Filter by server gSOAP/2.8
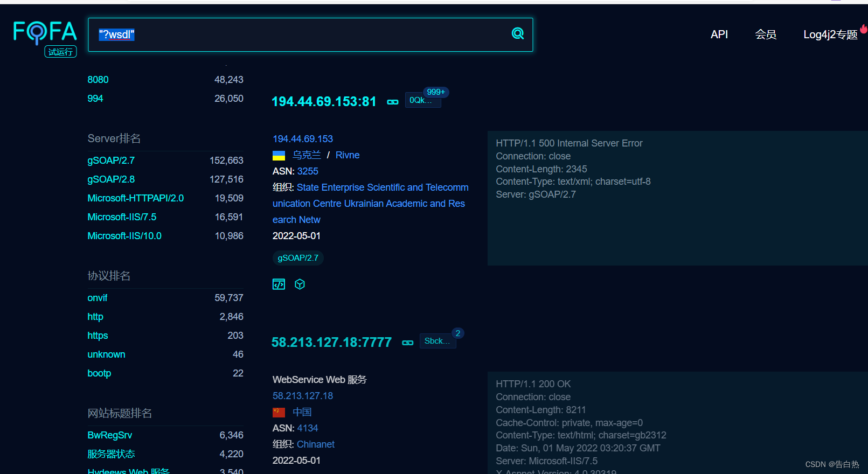The width and height of the screenshot is (868, 474). pos(111,179)
